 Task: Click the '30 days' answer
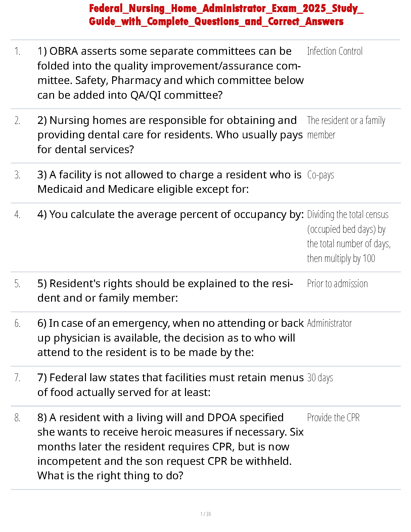point(320,378)
